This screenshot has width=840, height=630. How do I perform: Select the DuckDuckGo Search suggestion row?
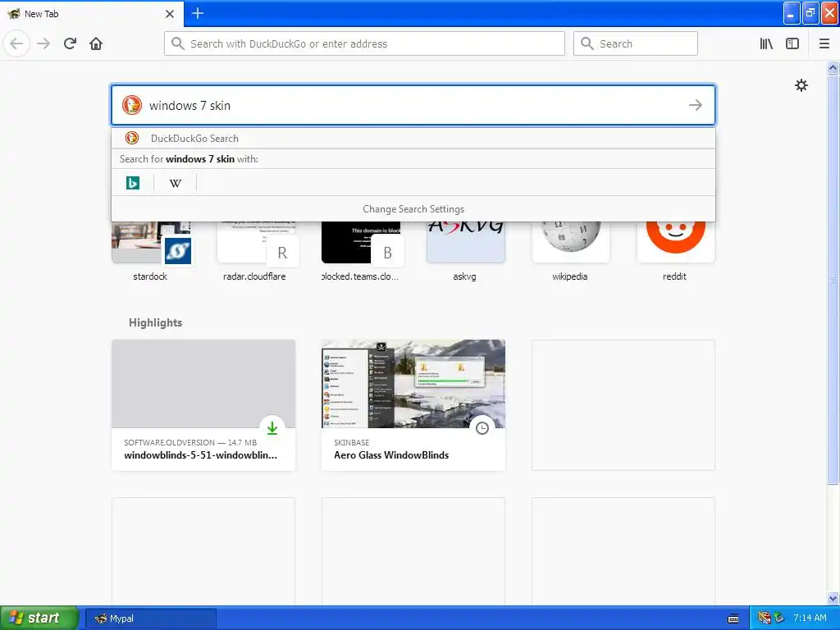click(x=413, y=138)
